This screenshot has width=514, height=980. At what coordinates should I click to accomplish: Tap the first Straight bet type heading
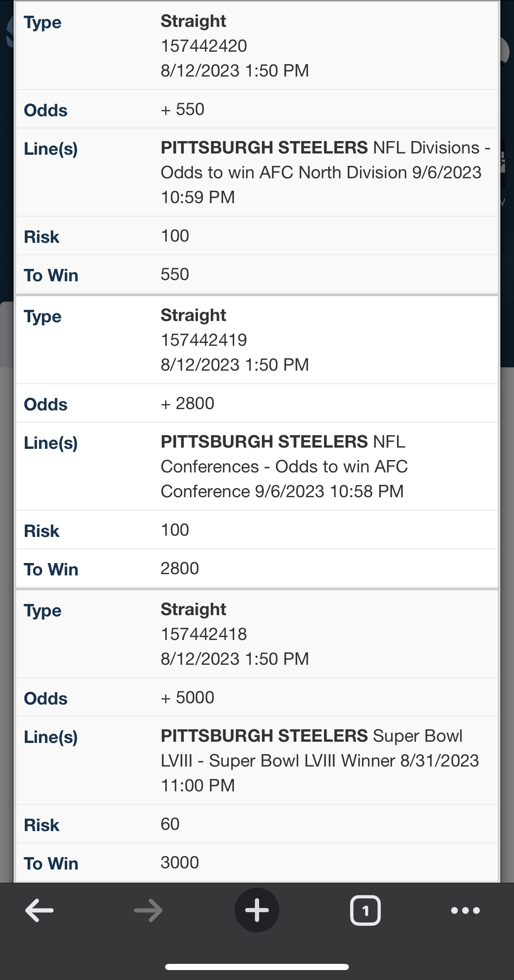pos(193,21)
